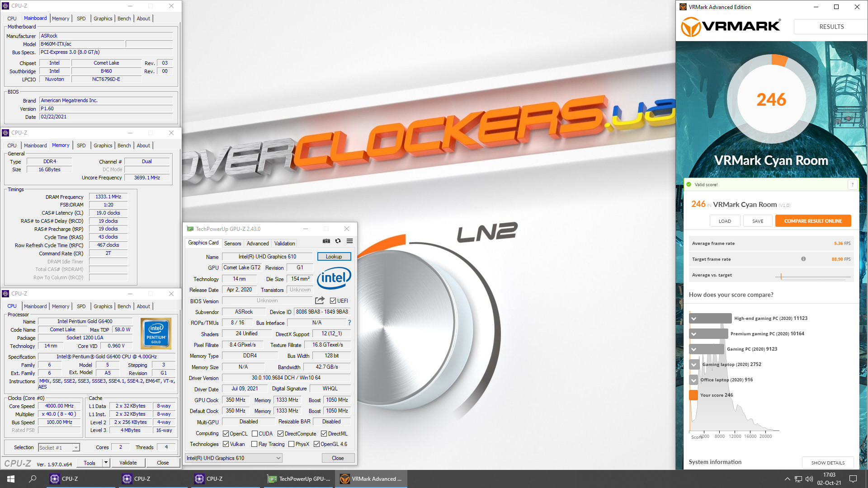Viewport: 868px width, 488px height.
Task: Click GPU-Z refresh icon
Action: (338, 241)
